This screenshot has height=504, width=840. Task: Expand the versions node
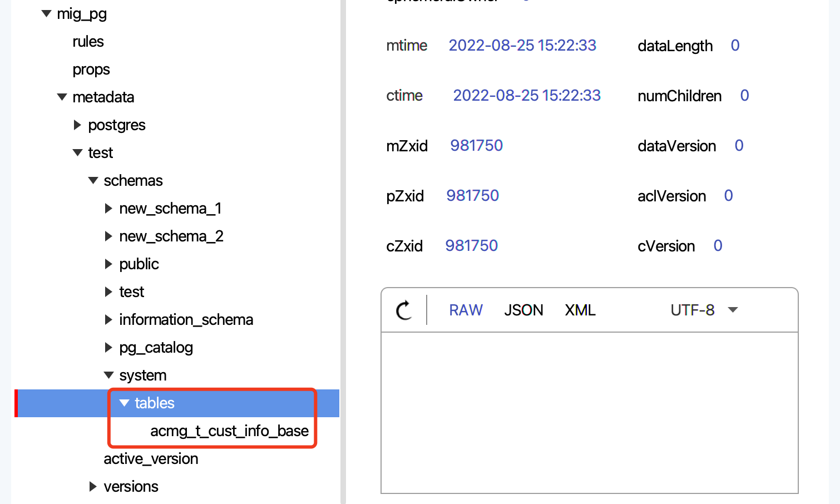click(93, 486)
